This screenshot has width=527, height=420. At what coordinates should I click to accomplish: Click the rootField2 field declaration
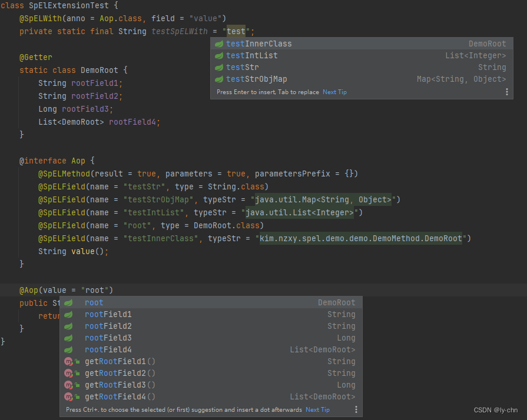pyautogui.click(x=95, y=96)
